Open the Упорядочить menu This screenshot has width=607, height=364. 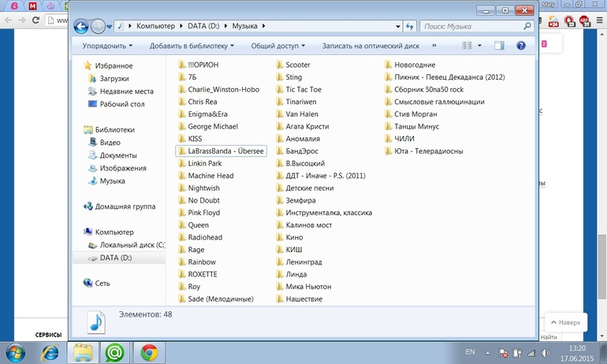click(x=107, y=46)
